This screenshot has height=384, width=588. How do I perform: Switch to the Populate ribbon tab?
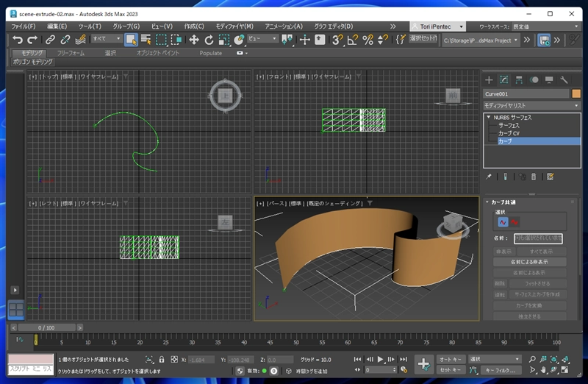(211, 53)
